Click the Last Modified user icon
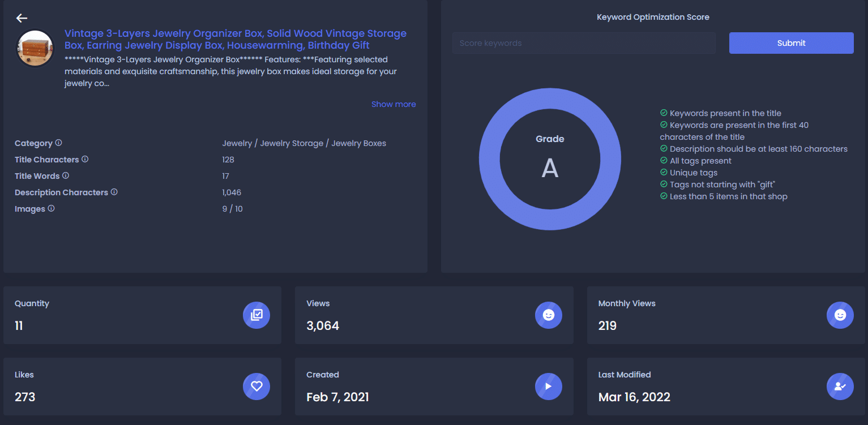This screenshot has width=868, height=425. coord(840,387)
